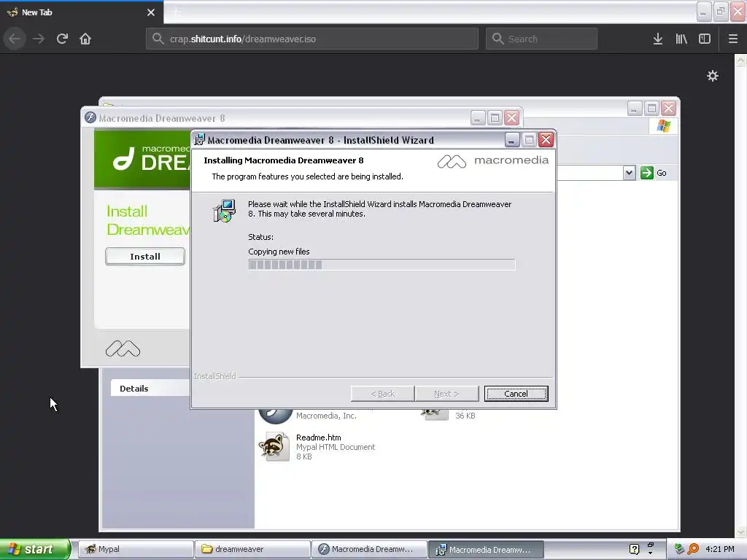Click Install button in Dreamweaver launcher
Viewport: 747px width, 560px height.
[x=145, y=256]
